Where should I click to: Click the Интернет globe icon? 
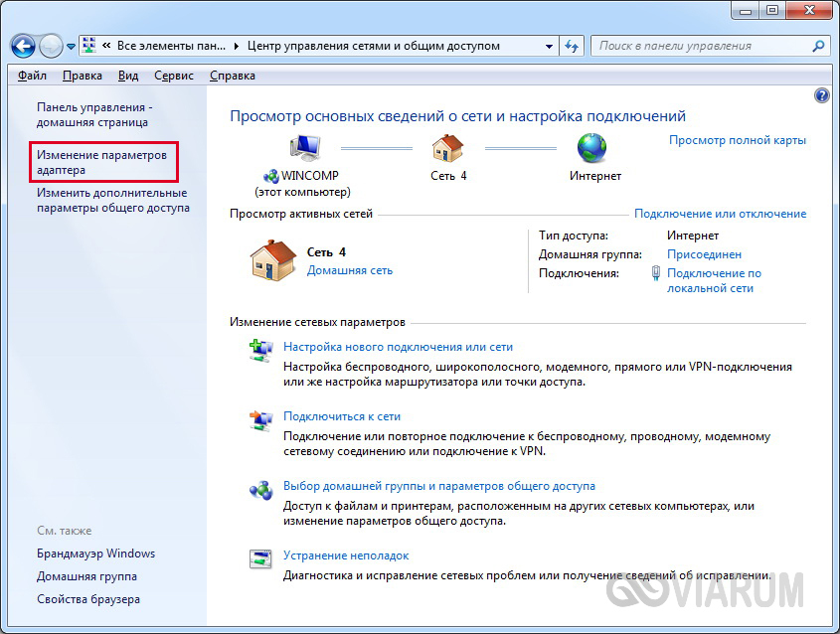(594, 148)
